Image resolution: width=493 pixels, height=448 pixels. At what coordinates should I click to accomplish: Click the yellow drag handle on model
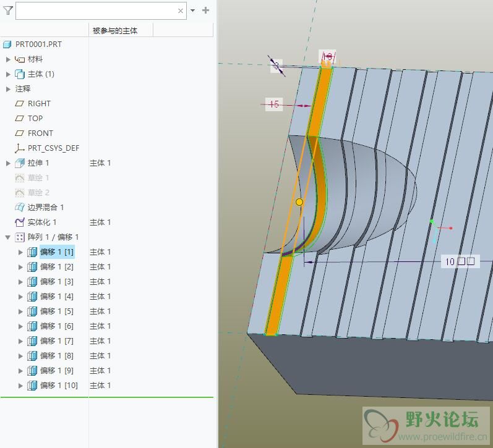tap(299, 202)
